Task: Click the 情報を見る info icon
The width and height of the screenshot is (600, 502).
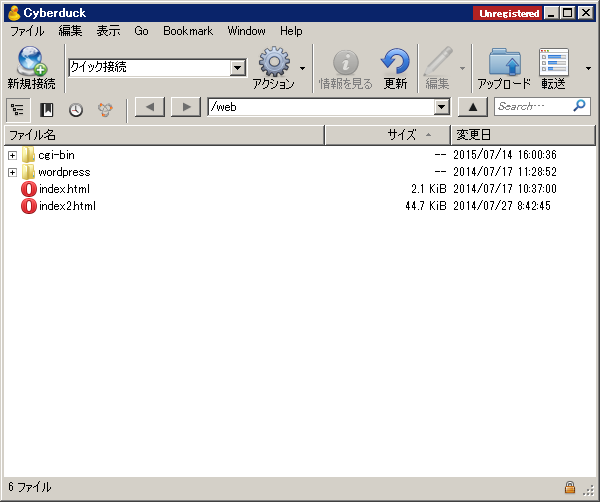Action: [x=346, y=62]
